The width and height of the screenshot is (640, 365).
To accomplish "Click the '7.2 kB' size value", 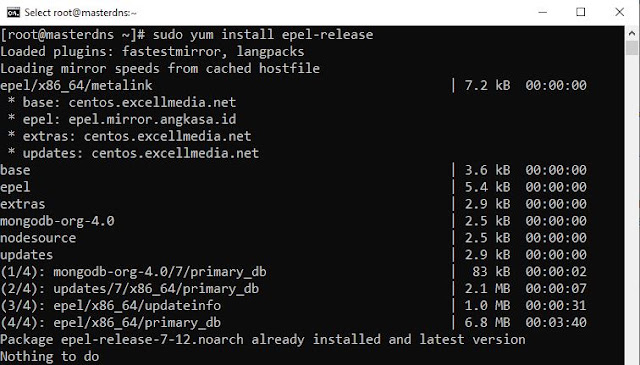I will tap(487, 85).
